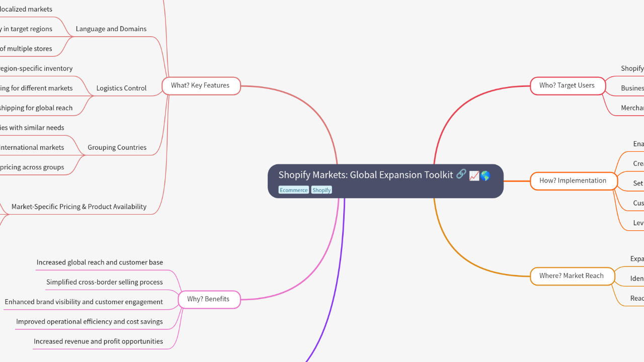This screenshot has width=644, height=362.
Task: Select the central Shopify Markets: Global Expansion Toolkit node
Action: point(385,181)
